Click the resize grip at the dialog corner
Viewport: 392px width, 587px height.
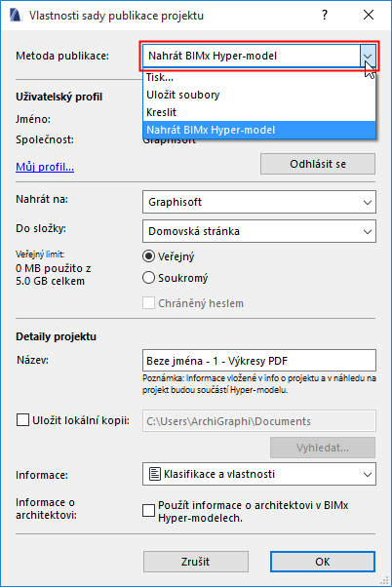click(x=384, y=580)
